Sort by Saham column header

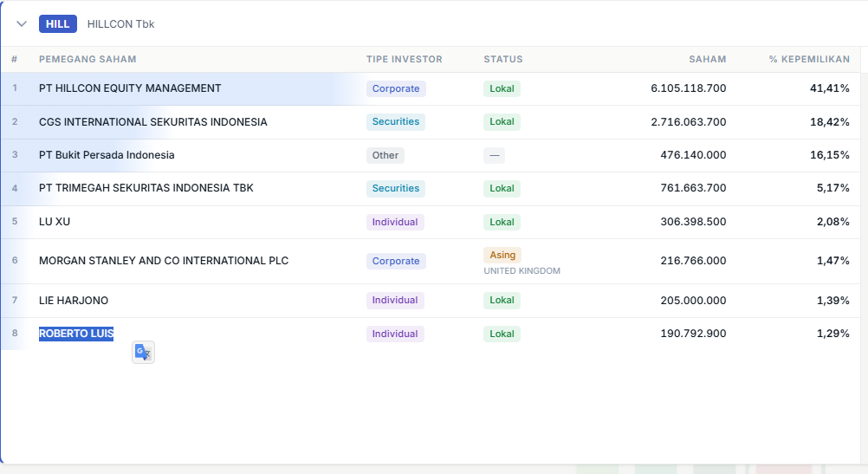(x=707, y=59)
